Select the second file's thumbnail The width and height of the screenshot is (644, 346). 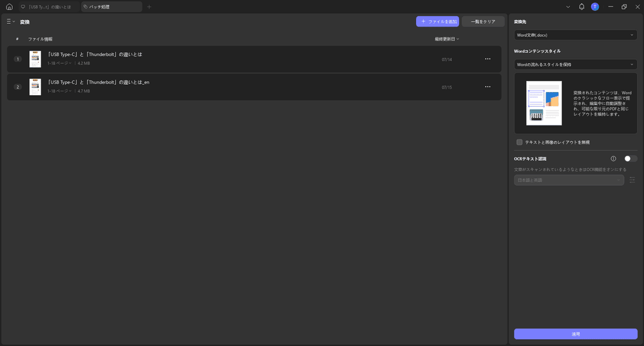(35, 87)
